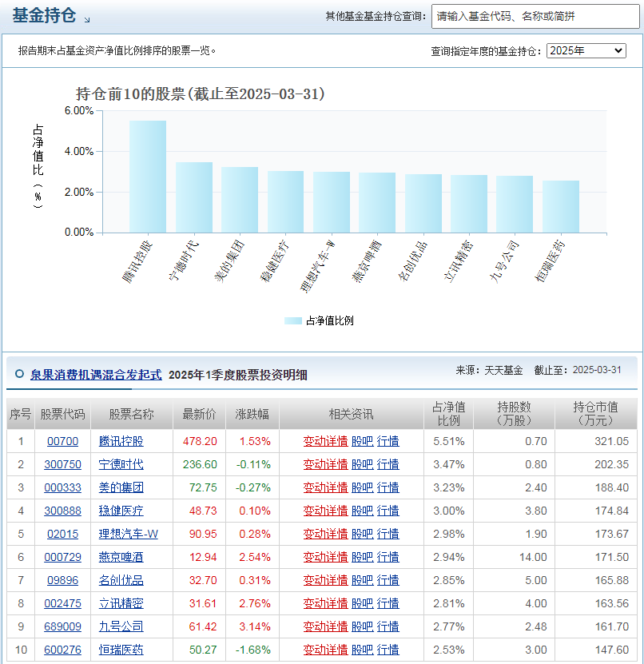The image size is (644, 664).
Task: Open the 泉果消费机遇混合发起式 fund link
Action: pos(96,375)
